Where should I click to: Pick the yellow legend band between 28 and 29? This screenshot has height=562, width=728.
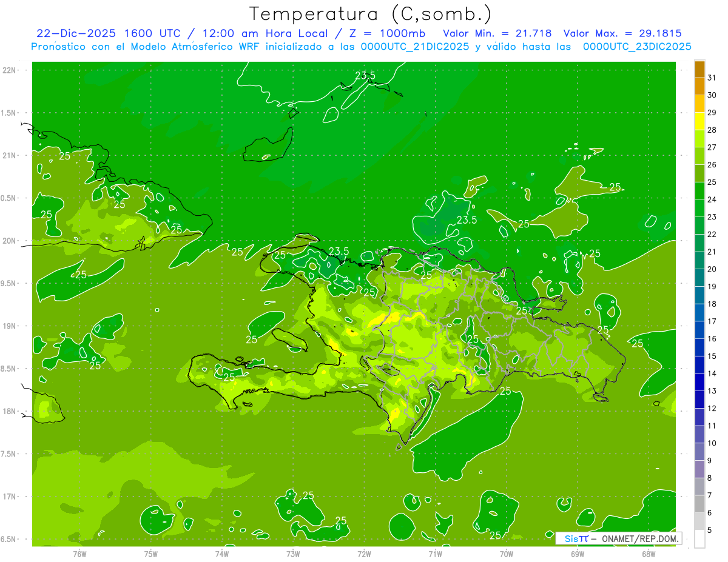[699, 121]
